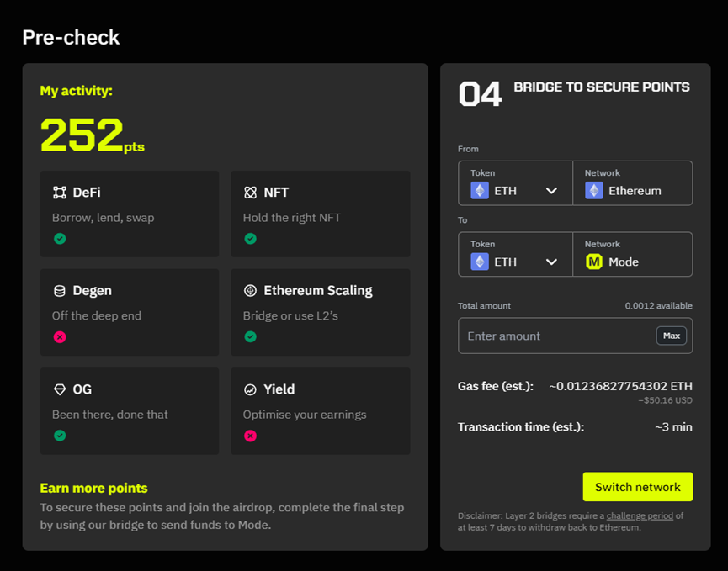Click the Yield chart icon

tap(250, 389)
